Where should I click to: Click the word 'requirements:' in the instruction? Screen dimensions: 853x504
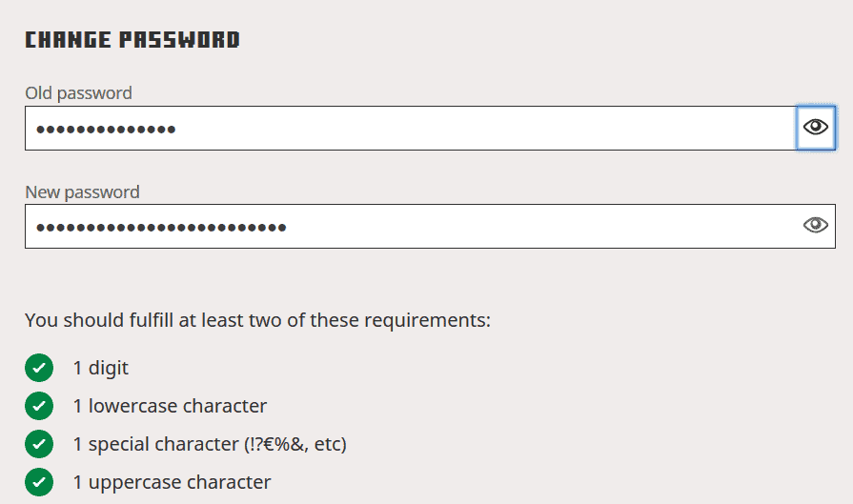(x=428, y=321)
